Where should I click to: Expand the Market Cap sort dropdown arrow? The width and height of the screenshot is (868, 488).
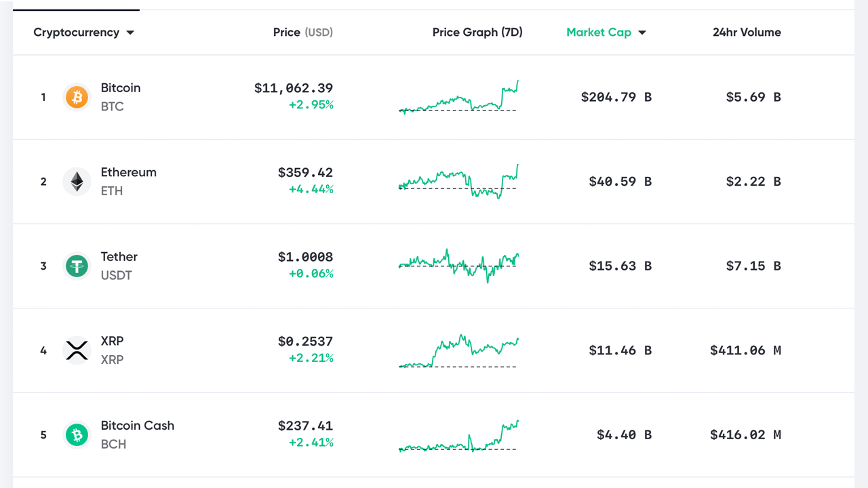click(x=642, y=33)
